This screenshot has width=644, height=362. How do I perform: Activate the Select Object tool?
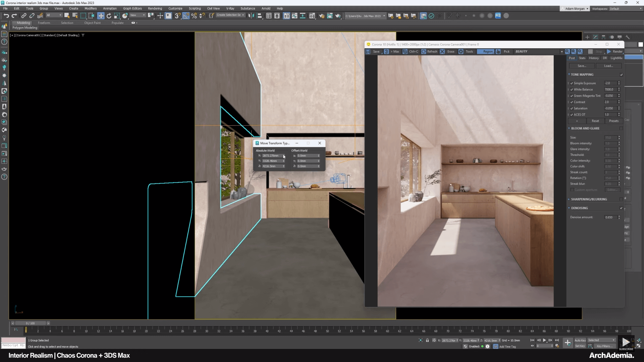[x=67, y=16]
